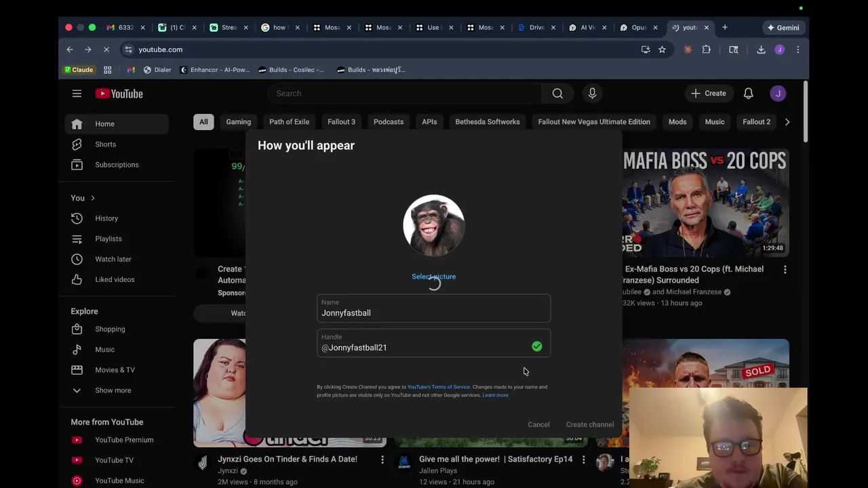The image size is (868, 488).
Task: Select the Bethesda Softworks chip
Action: (x=488, y=122)
